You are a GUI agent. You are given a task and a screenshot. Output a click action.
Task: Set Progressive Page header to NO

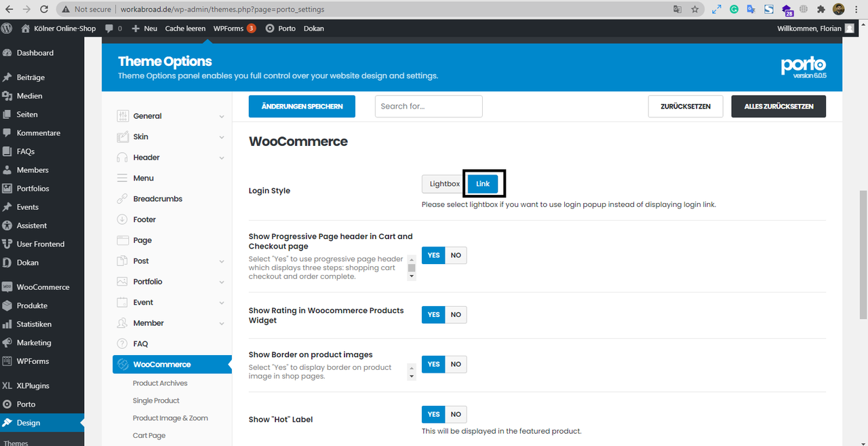[x=456, y=255]
